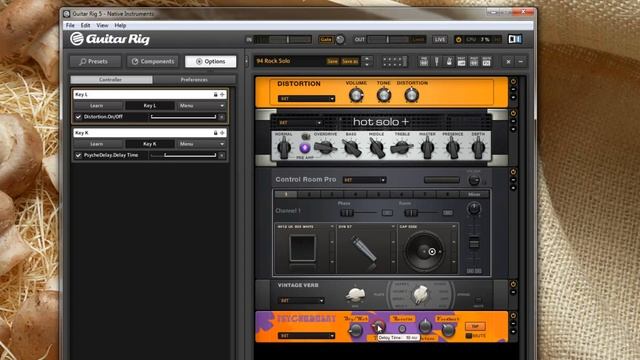The height and width of the screenshot is (360, 640).
Task: Click the Key K name field
Action: 143,133
